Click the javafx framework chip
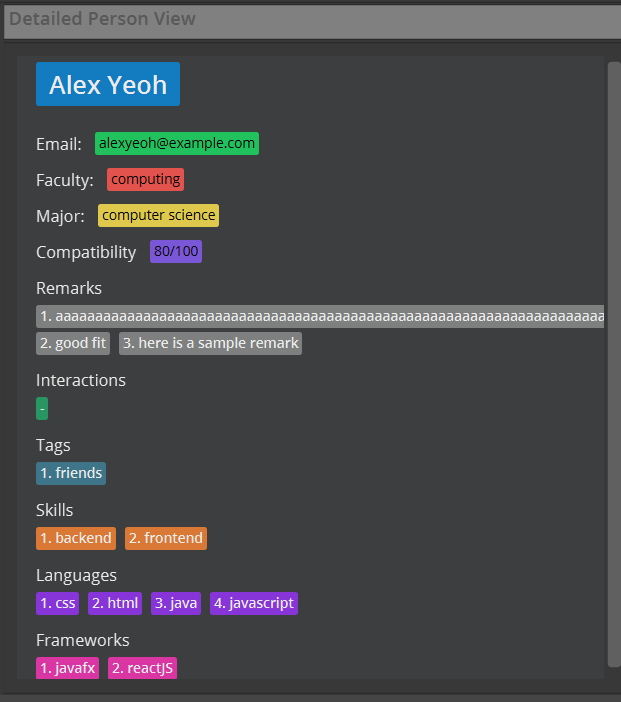This screenshot has width=621, height=702. click(x=68, y=668)
